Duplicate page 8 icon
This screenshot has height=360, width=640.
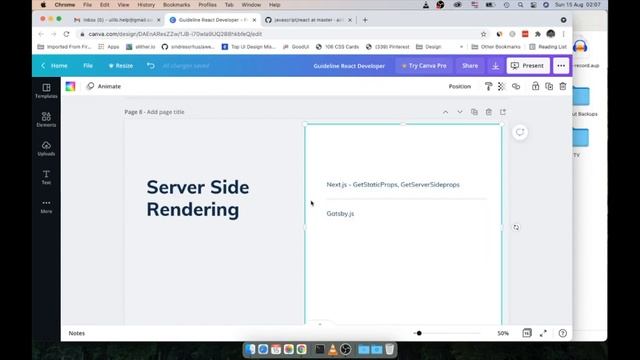tap(474, 112)
